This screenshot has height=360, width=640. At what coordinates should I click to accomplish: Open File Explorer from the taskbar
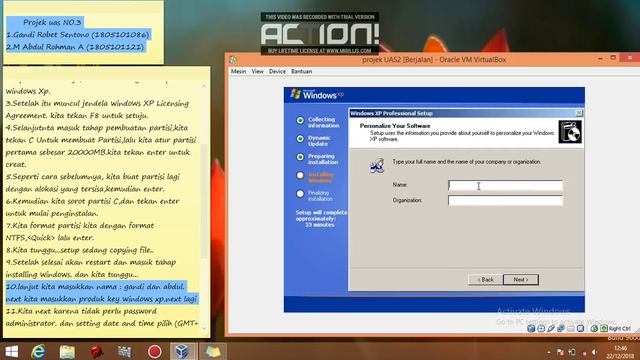click(x=67, y=351)
